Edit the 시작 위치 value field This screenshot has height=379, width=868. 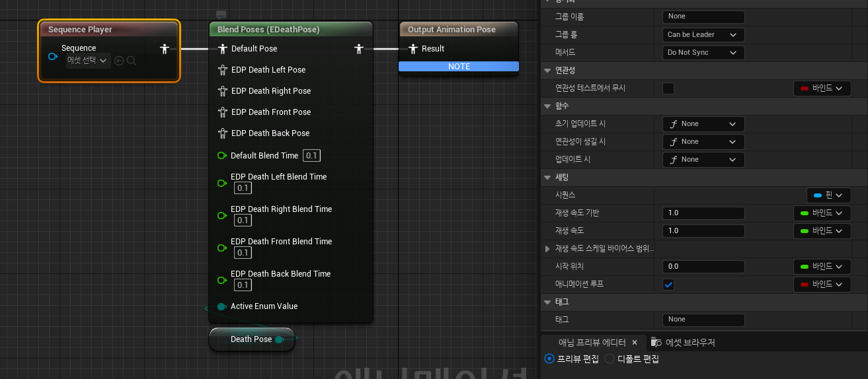point(703,266)
